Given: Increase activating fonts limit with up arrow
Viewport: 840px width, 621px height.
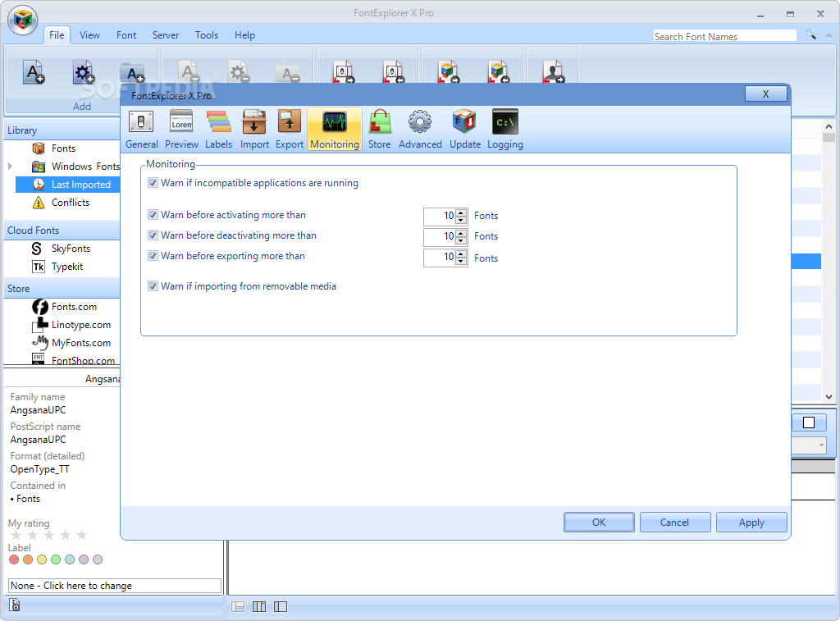Looking at the screenshot, I should tap(461, 212).
